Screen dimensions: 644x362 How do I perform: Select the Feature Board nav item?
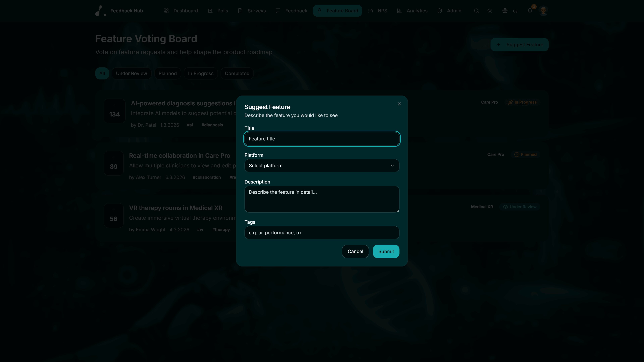click(x=337, y=11)
